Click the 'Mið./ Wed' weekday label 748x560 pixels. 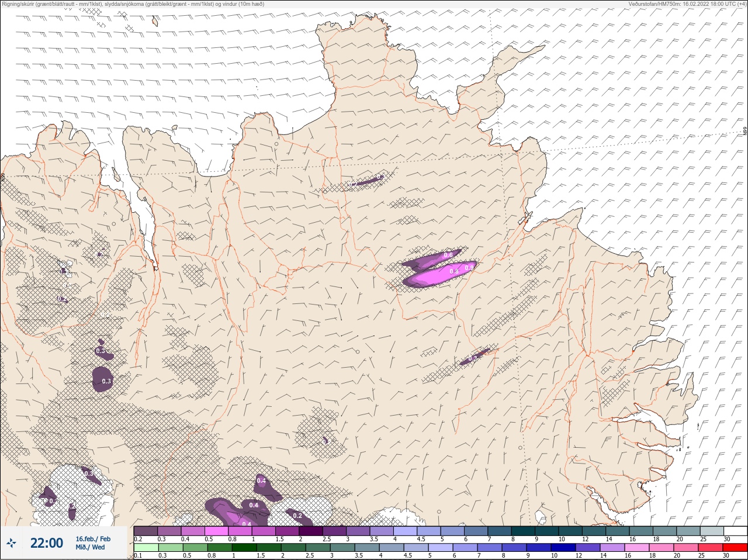[x=90, y=547]
